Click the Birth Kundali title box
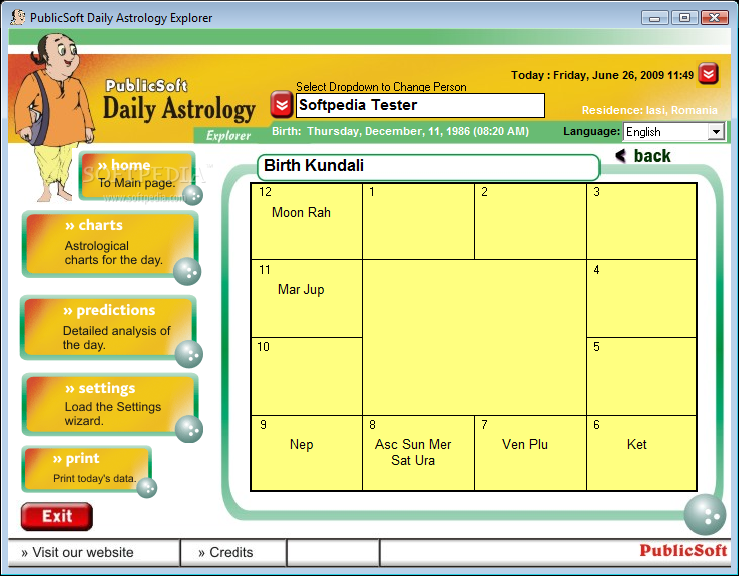The image size is (739, 576). tap(428, 167)
